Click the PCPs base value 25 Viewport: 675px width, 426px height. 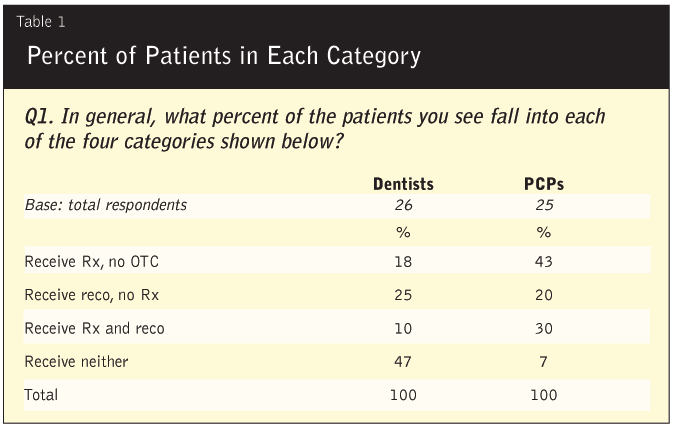point(543,206)
